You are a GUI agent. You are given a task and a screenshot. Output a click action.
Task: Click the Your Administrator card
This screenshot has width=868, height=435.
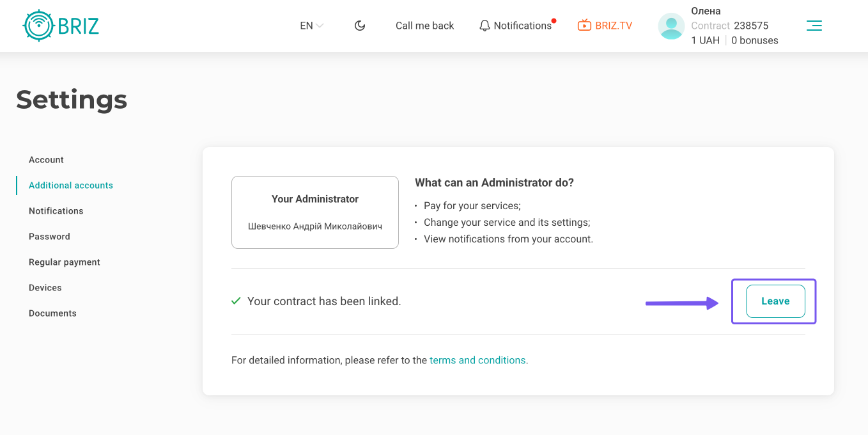(x=315, y=212)
